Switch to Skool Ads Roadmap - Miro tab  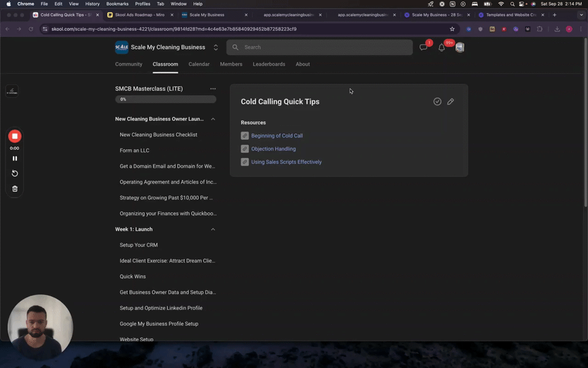coord(141,15)
